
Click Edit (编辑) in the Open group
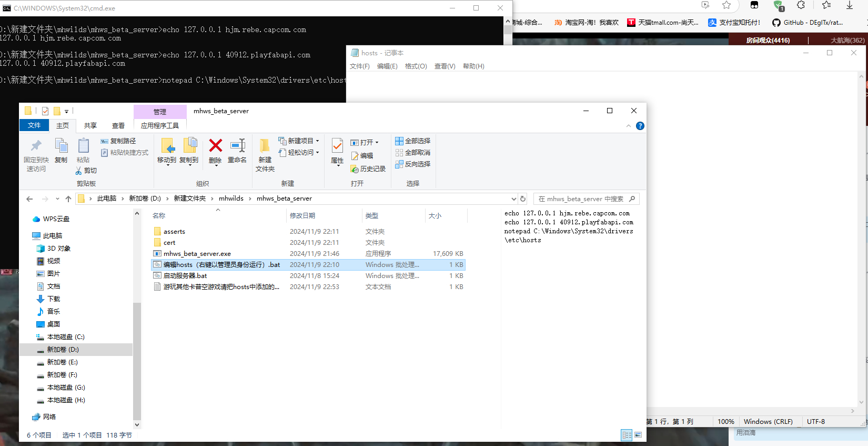pos(362,156)
